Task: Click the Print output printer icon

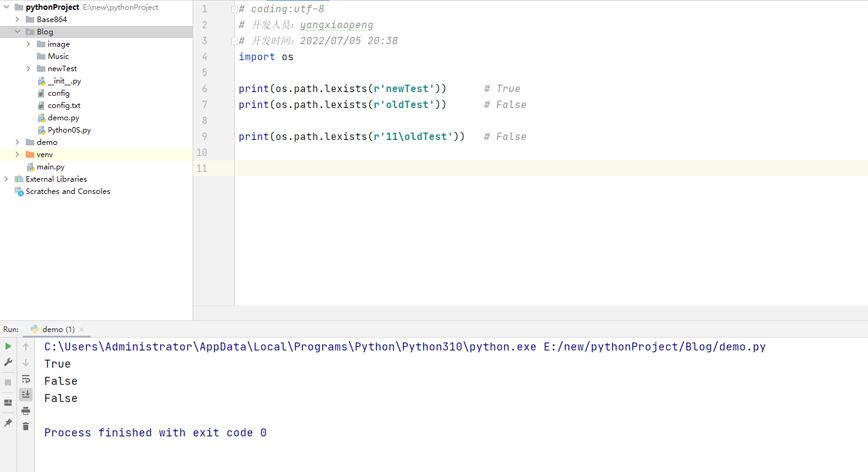Action: click(26, 411)
